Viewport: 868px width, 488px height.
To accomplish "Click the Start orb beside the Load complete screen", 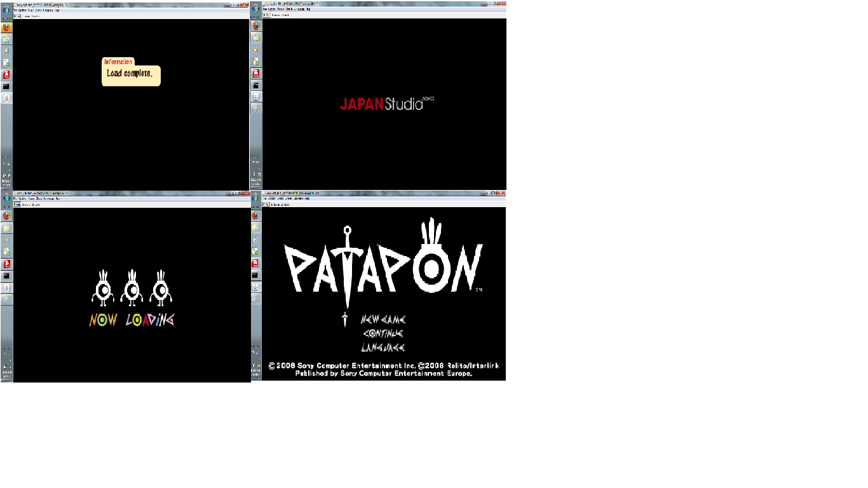I will tap(6, 10).
